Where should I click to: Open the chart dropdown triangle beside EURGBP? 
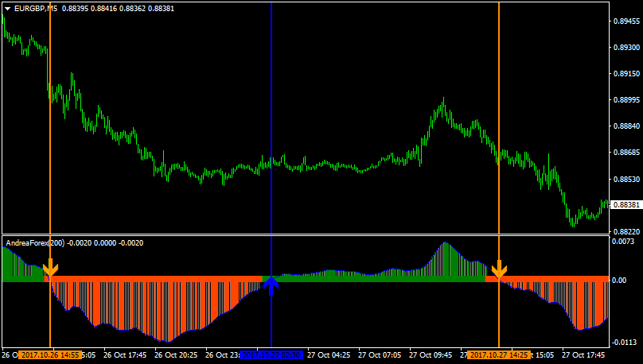pos(7,8)
